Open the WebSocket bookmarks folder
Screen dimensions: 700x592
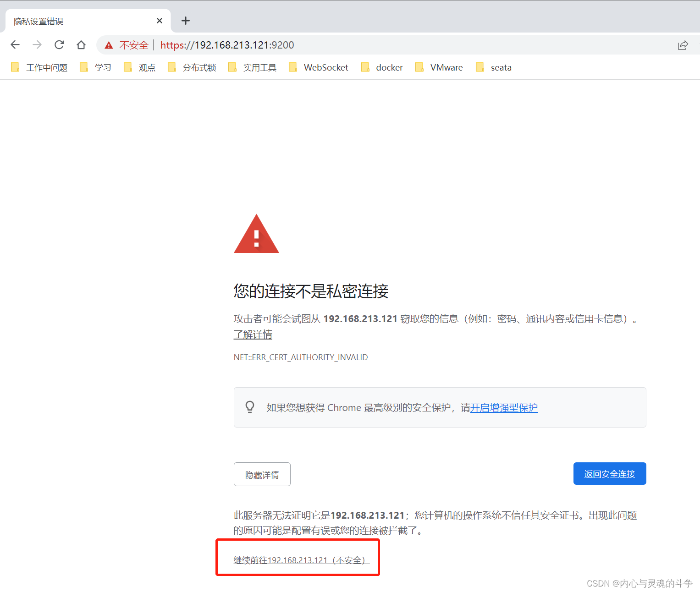coord(325,67)
